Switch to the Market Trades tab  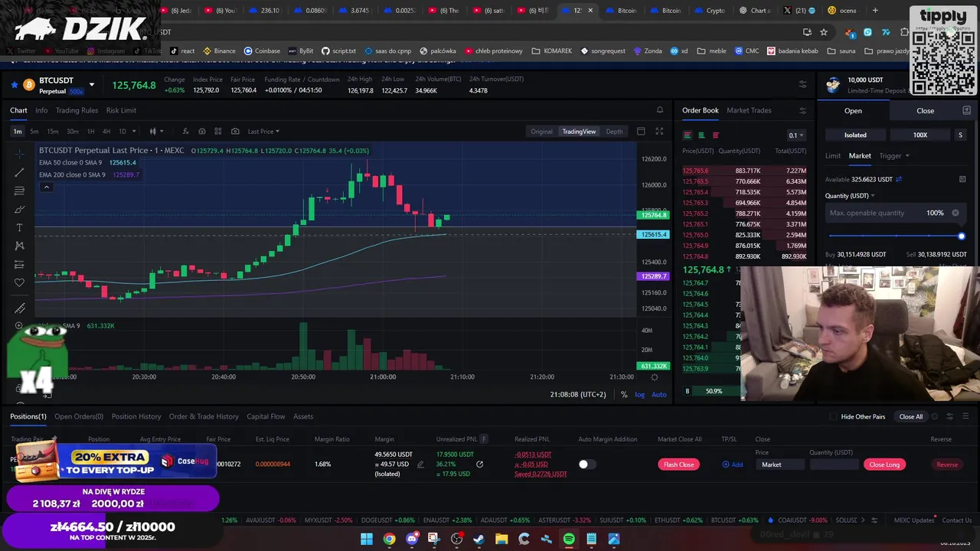click(x=749, y=110)
